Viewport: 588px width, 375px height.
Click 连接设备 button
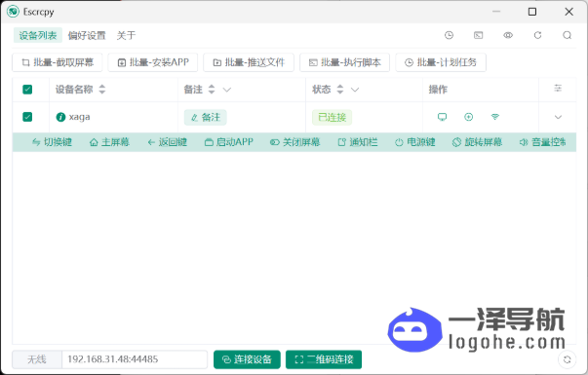click(x=247, y=359)
